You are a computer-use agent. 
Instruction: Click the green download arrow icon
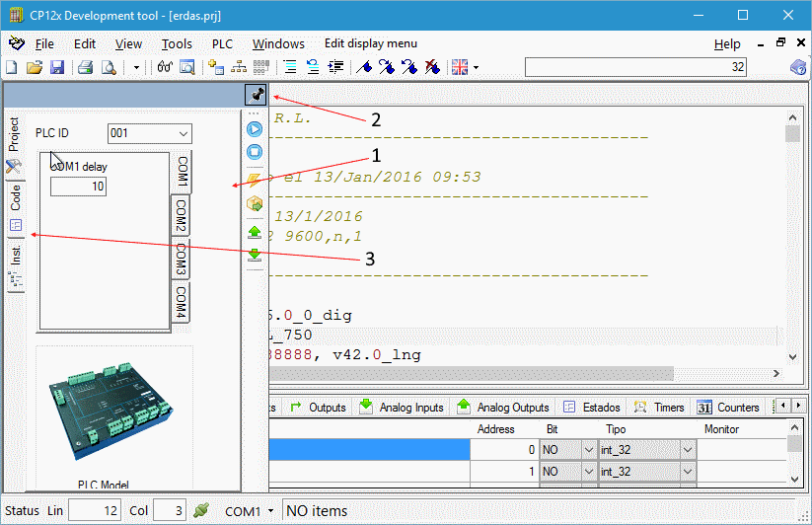tap(255, 255)
